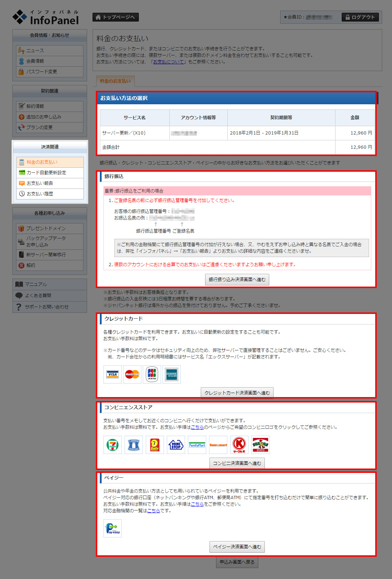Click the gift icon beside プレゼントドメイン
Image resolution: width=392 pixels, height=579 pixels.
[x=21, y=228]
